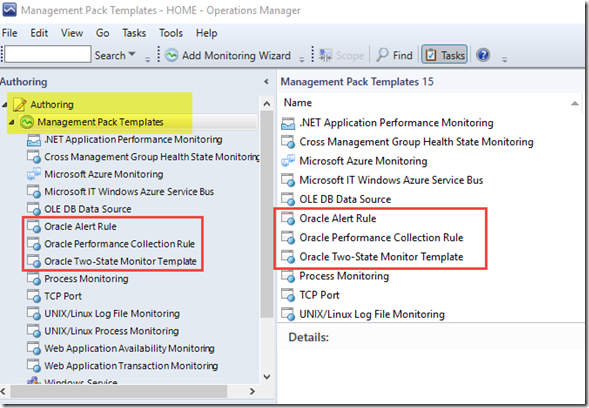Open the Tools menu

pyautogui.click(x=171, y=33)
